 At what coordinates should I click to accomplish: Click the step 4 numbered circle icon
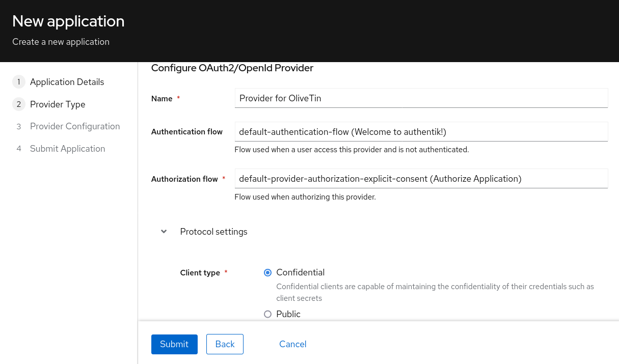click(x=19, y=148)
